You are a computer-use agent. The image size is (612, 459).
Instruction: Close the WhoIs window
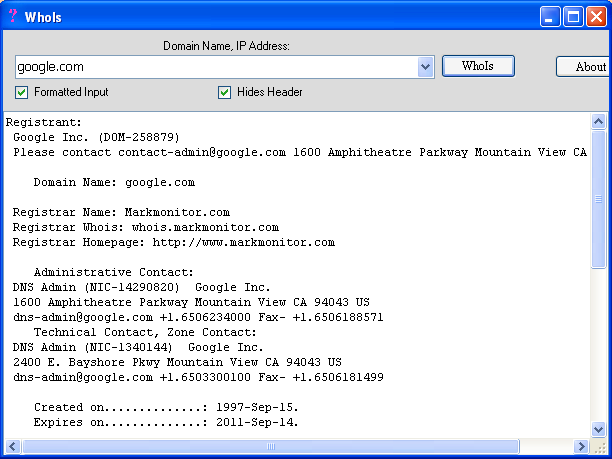tap(596, 17)
